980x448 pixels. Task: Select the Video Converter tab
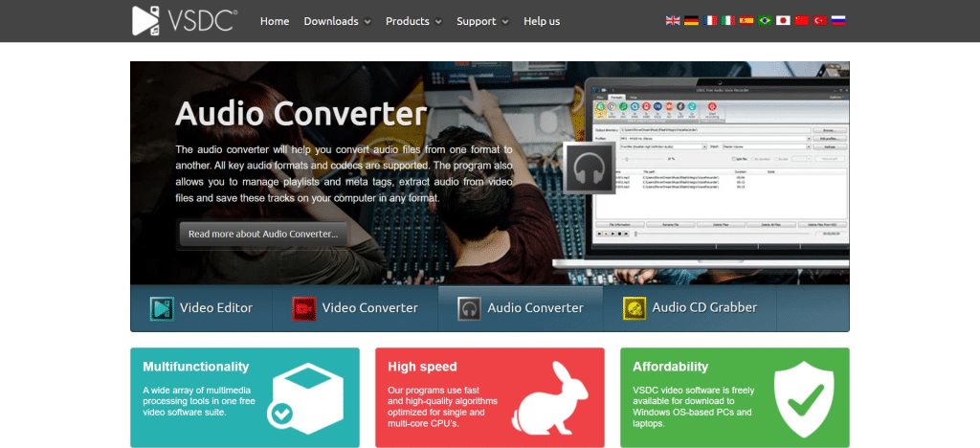click(355, 307)
